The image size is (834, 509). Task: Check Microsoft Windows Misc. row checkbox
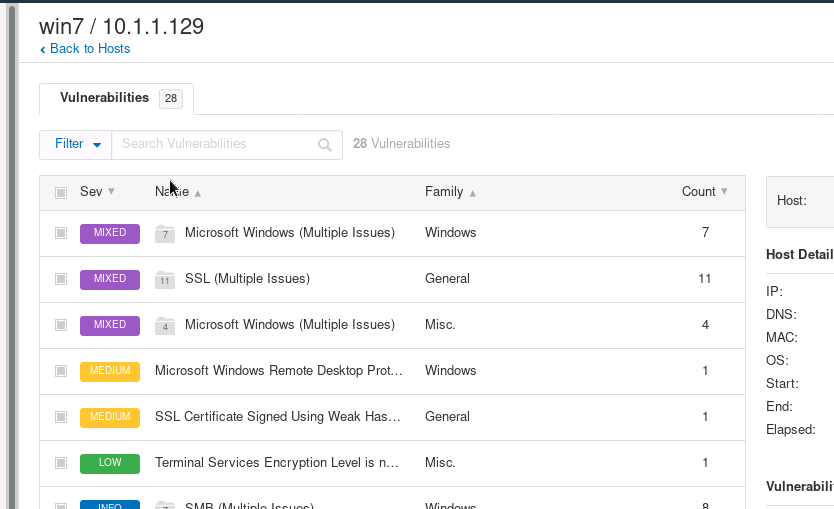[x=61, y=325]
